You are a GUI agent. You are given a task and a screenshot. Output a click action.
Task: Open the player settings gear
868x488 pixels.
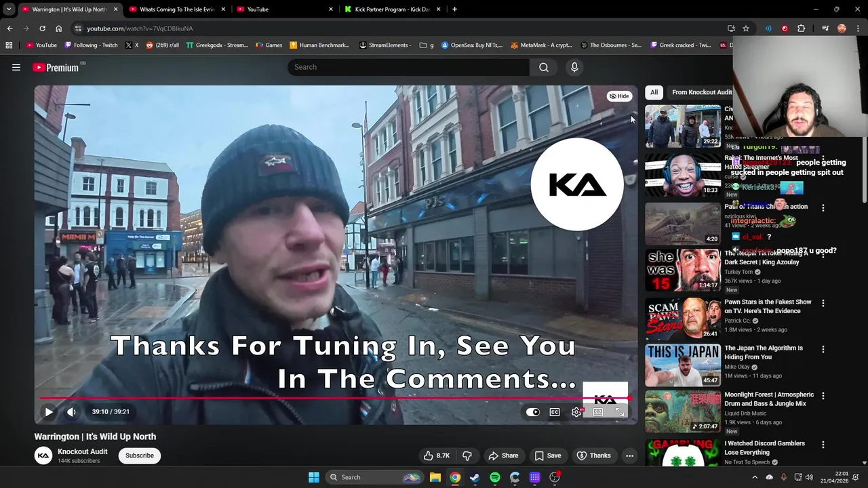pos(576,411)
